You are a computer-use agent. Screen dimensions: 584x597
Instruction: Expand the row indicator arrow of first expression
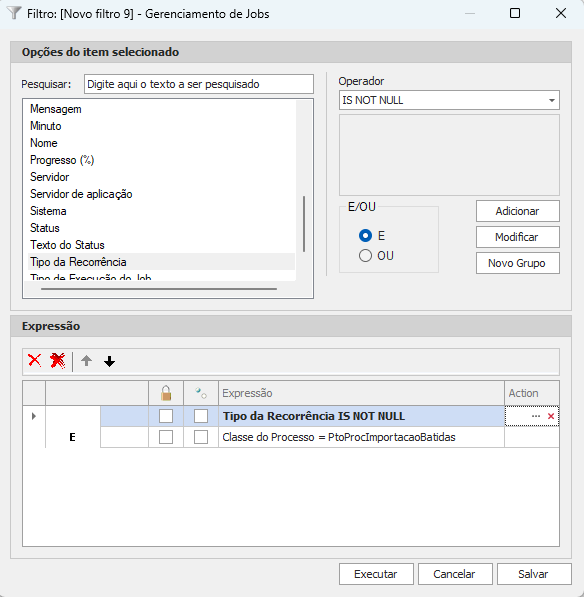tap(34, 416)
